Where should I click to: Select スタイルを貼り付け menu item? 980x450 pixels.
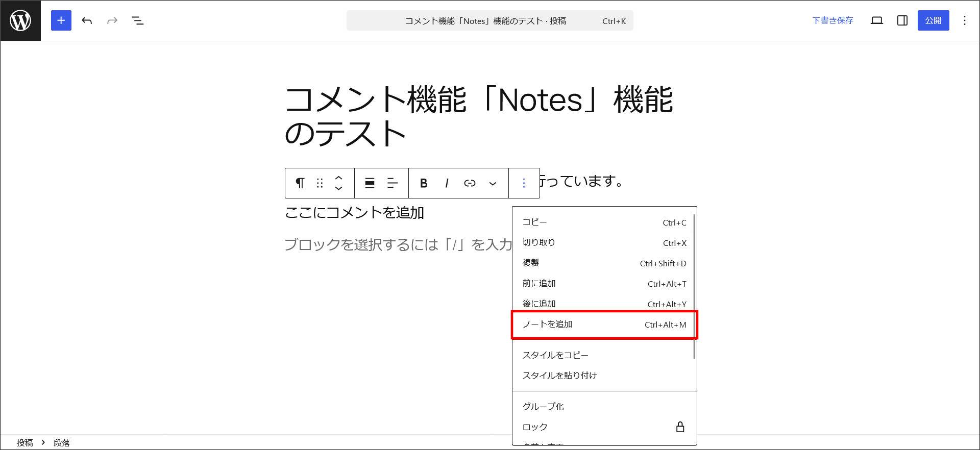point(604,376)
